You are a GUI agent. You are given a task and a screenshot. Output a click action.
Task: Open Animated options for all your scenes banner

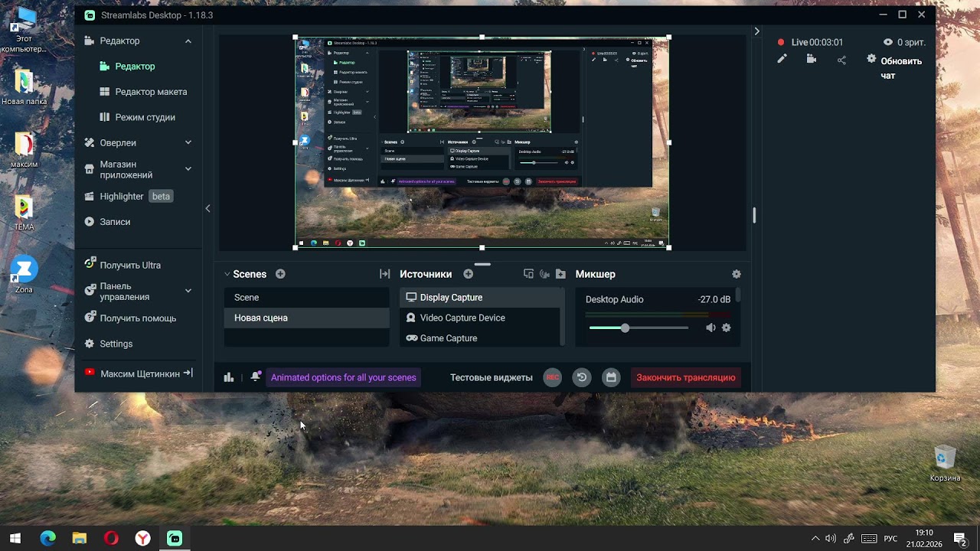point(343,377)
